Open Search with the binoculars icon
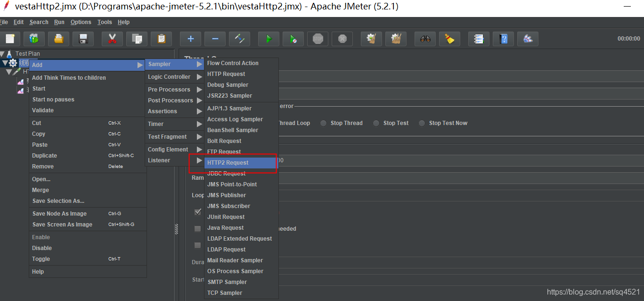The width and height of the screenshot is (644, 301). pos(425,39)
